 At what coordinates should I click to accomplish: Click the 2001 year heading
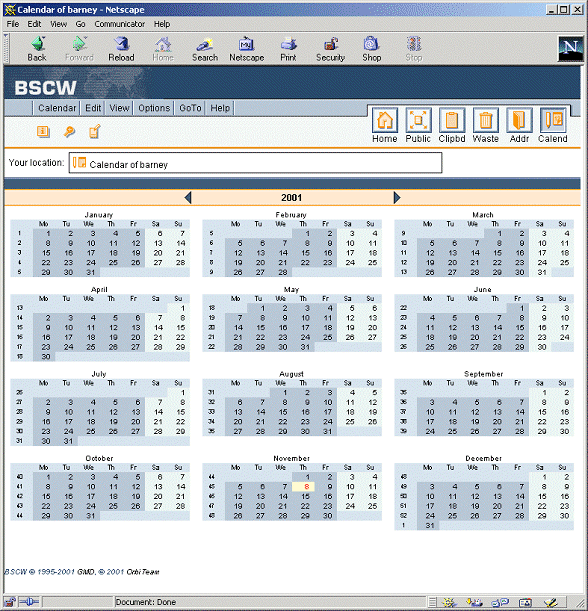tap(291, 198)
